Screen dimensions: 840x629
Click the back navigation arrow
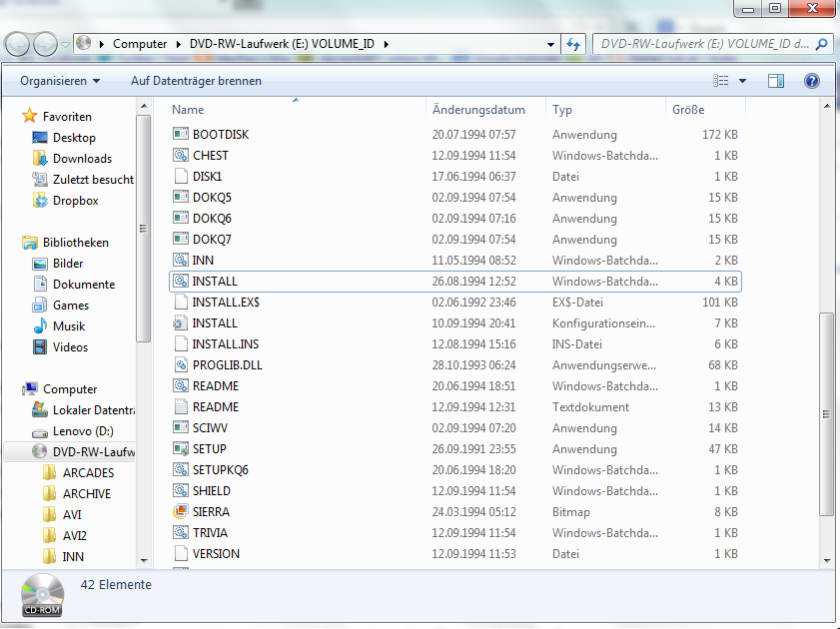19,44
